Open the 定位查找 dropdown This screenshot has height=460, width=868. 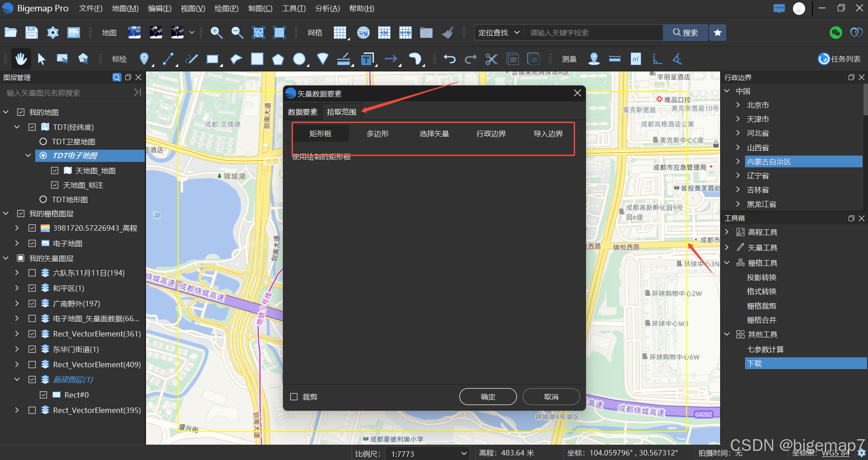pyautogui.click(x=499, y=33)
